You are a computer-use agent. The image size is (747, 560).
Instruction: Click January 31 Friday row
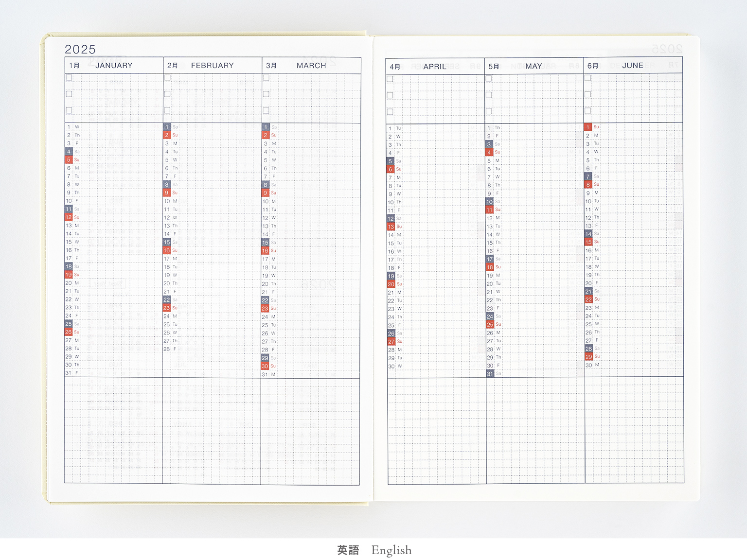pos(72,373)
